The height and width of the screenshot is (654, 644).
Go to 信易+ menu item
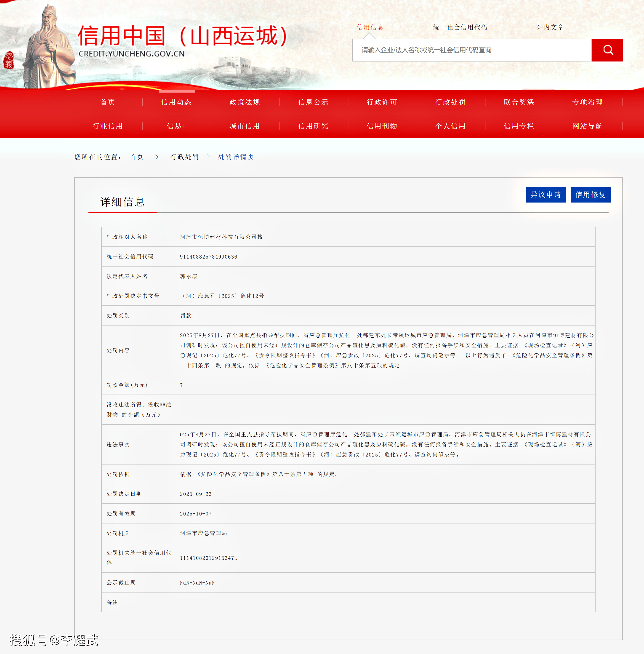coord(176,126)
